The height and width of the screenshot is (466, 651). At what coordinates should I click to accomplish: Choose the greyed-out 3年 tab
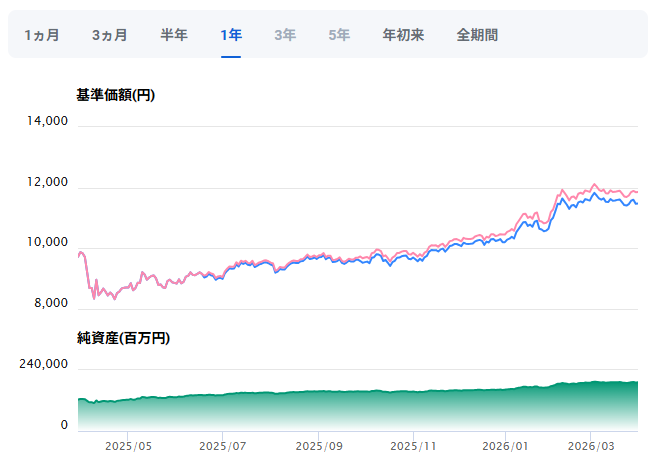pos(285,35)
